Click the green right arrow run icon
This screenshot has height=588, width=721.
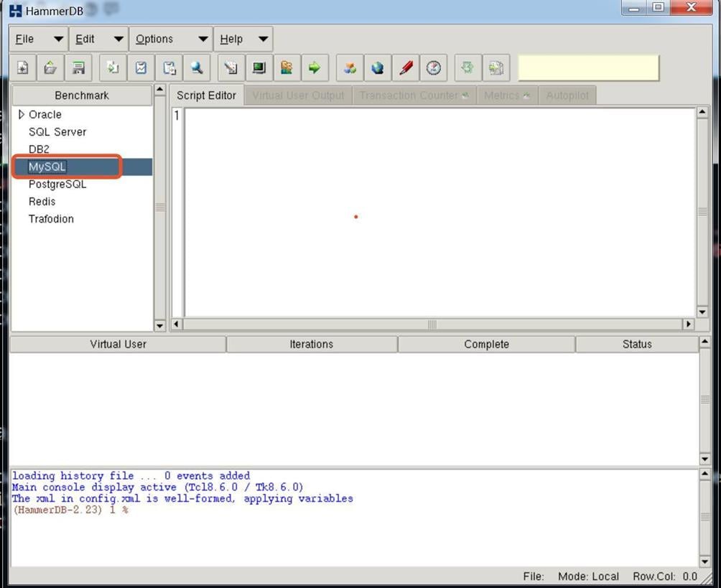tap(314, 68)
